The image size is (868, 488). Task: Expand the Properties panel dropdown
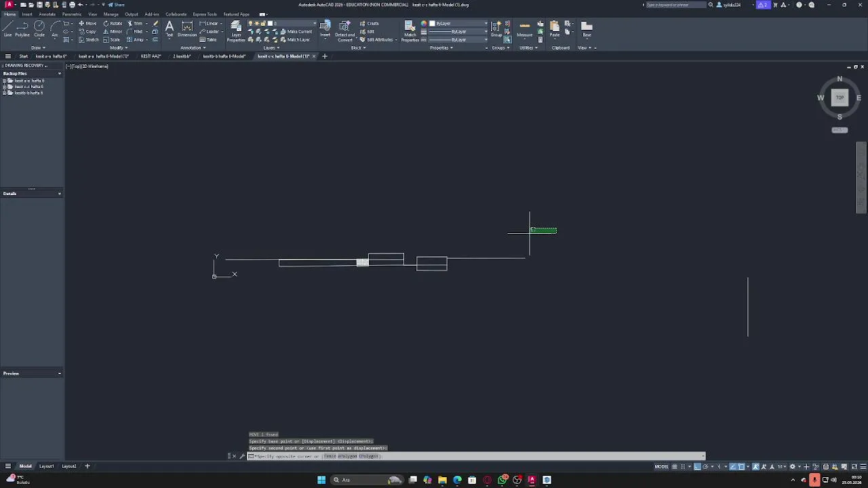[441, 48]
